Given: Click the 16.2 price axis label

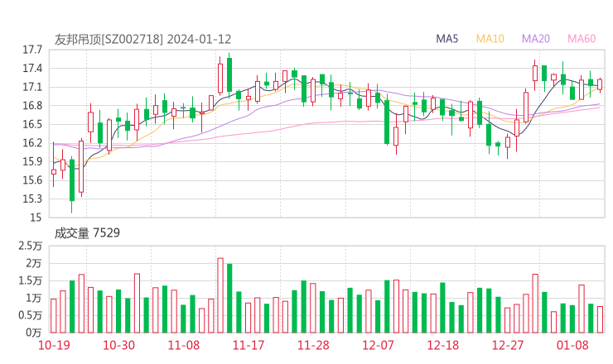Looking at the screenshot, I should [32, 143].
